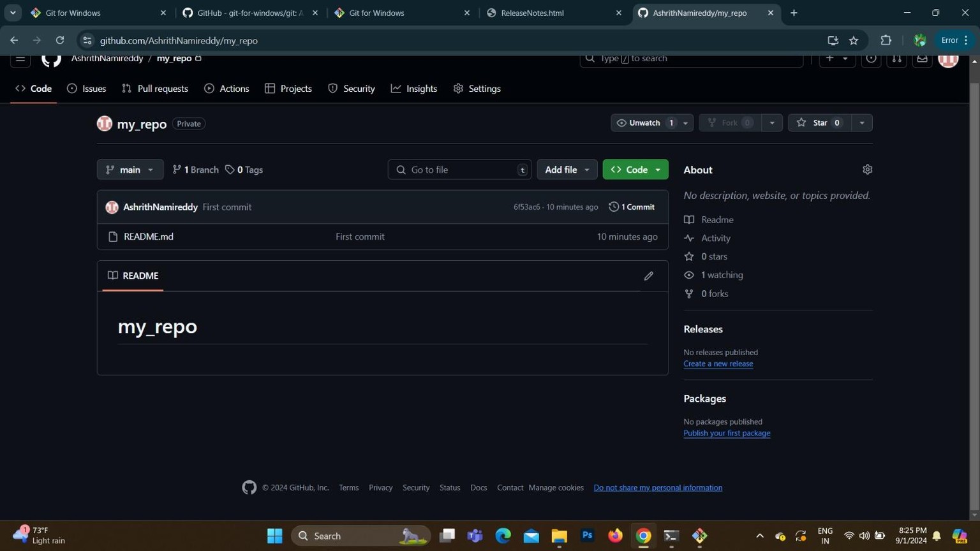Go back with the browser back arrow
Viewport: 980px width, 551px height.
pyautogui.click(x=14, y=40)
